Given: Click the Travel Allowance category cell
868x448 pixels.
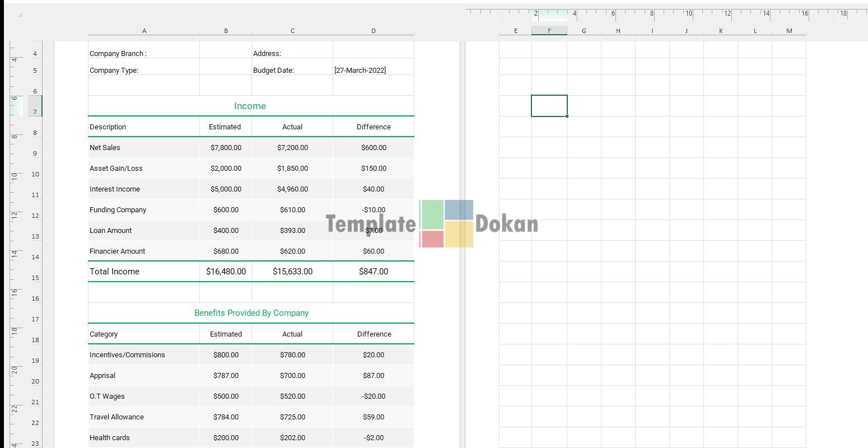Looking at the screenshot, I should (143, 417).
